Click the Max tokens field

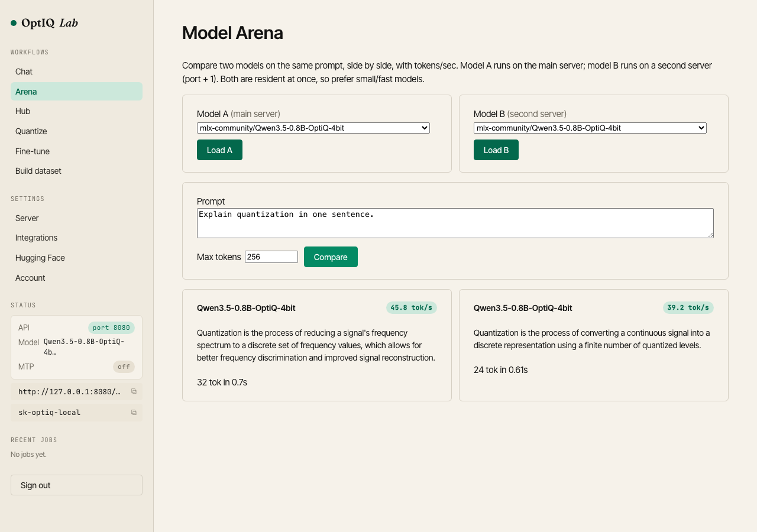[271, 257]
